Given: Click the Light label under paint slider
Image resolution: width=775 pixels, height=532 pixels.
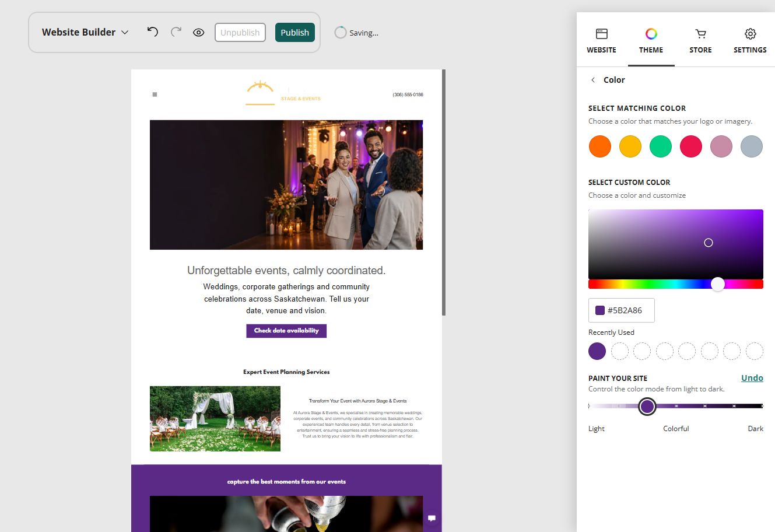Looking at the screenshot, I should (597, 429).
